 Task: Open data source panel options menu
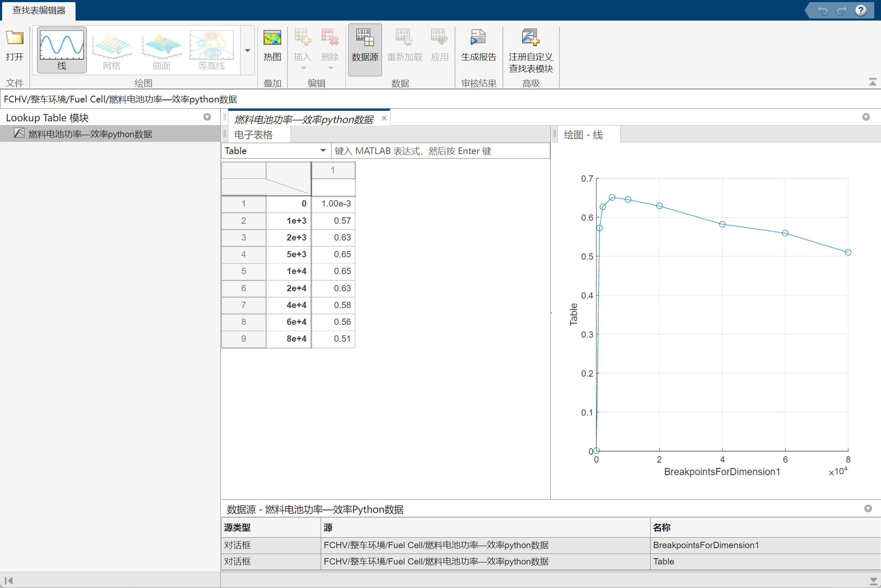pos(868,509)
